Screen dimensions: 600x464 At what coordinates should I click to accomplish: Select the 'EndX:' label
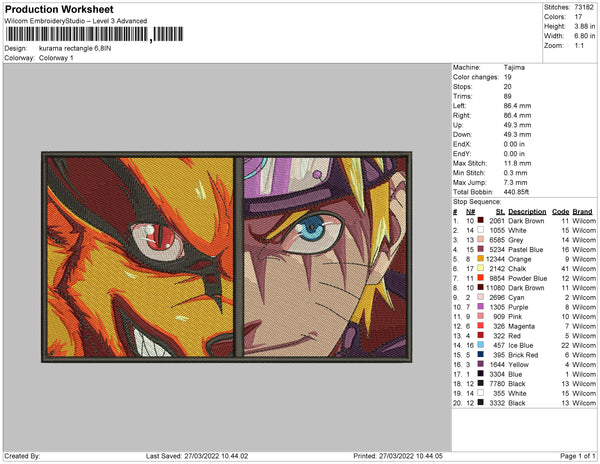462,144
